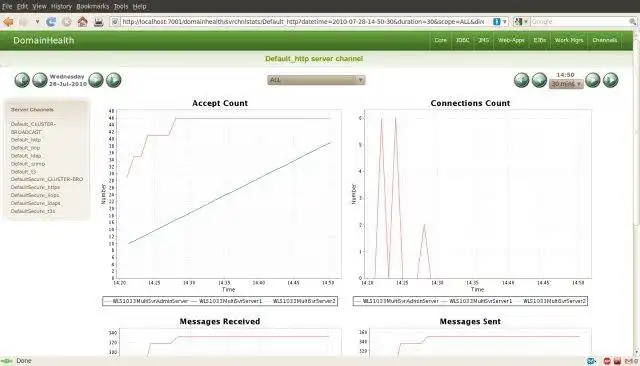Click the second globe button left of 14:50
This screenshot has height=366, width=640.
click(539, 80)
